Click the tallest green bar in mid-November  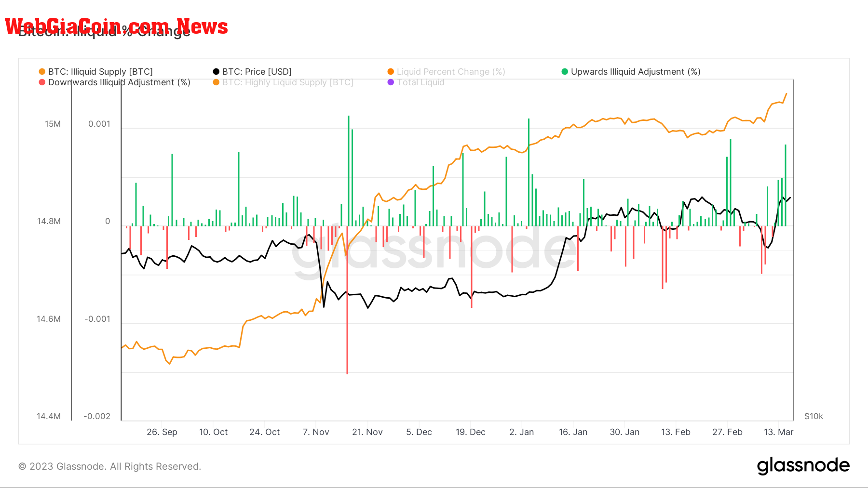(349, 171)
